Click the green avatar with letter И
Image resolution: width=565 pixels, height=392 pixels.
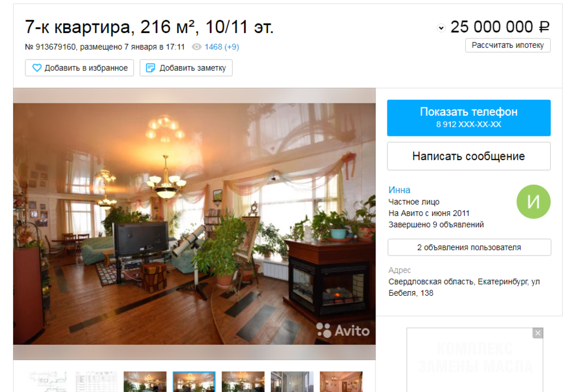tap(533, 202)
